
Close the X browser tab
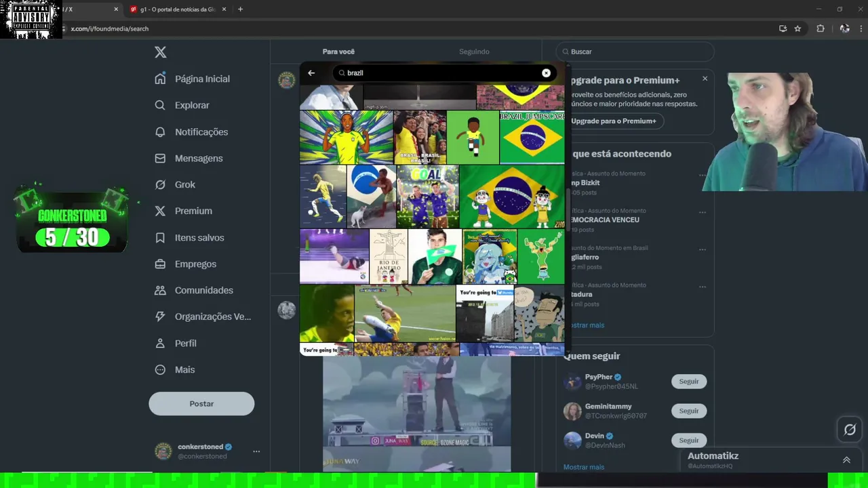click(x=116, y=9)
